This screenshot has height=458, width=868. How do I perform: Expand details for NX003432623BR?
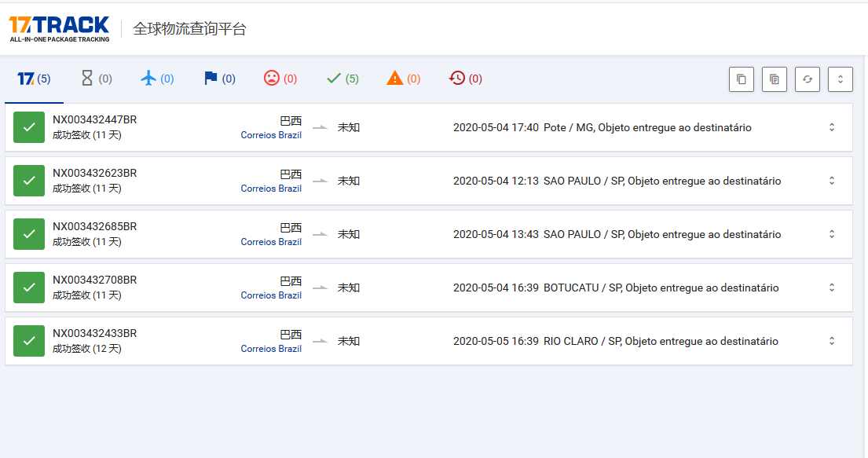(x=832, y=181)
